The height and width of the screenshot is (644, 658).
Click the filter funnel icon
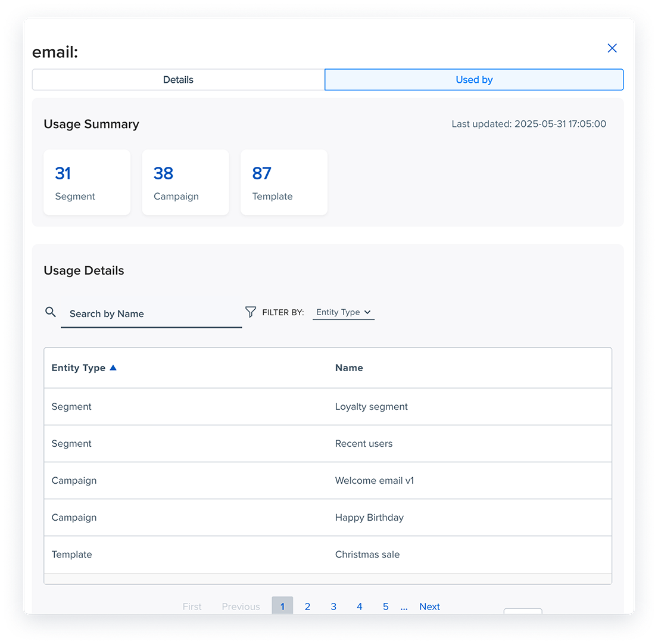pos(251,312)
